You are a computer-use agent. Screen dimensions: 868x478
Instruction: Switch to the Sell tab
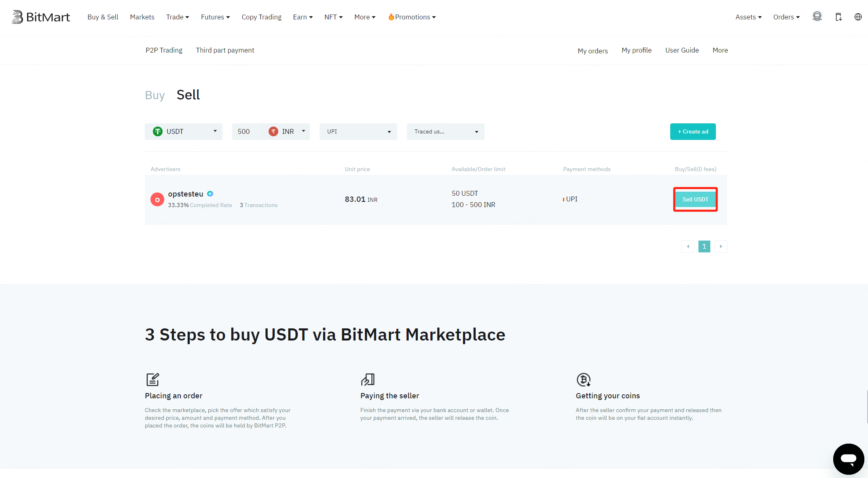[x=188, y=95]
